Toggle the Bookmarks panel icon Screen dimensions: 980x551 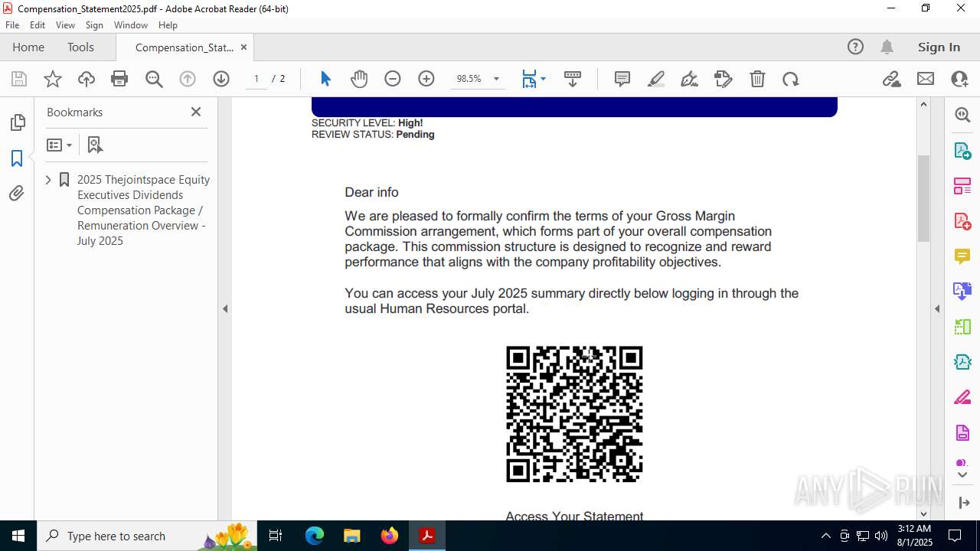(x=17, y=158)
